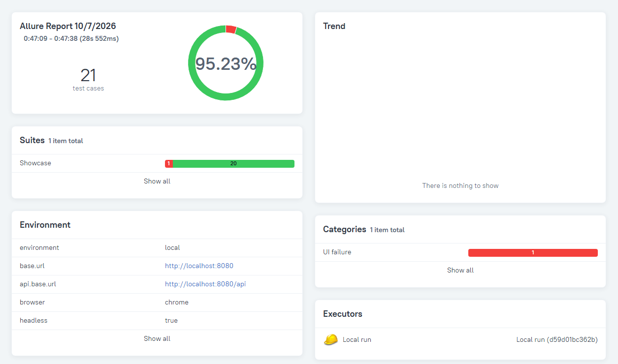Screen dimensions: 618x364
Task: Click the Executors heading
Action: pos(343,314)
